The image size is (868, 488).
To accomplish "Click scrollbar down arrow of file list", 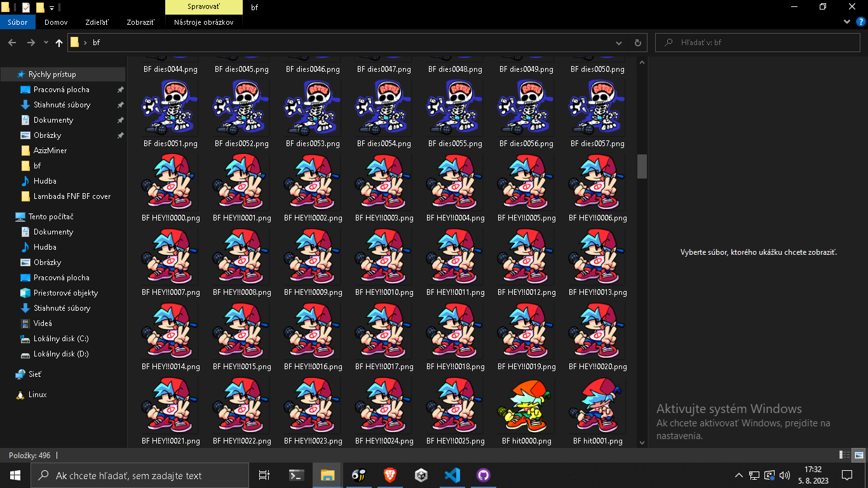I will (x=642, y=443).
